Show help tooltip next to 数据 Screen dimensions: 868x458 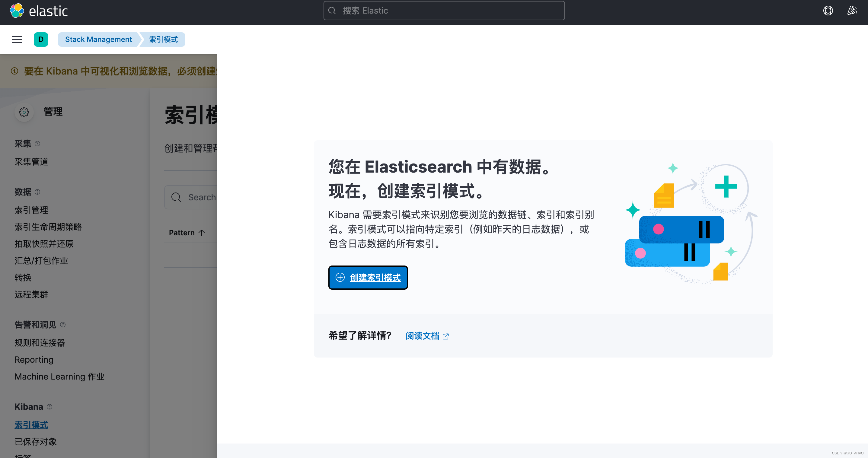coord(37,192)
